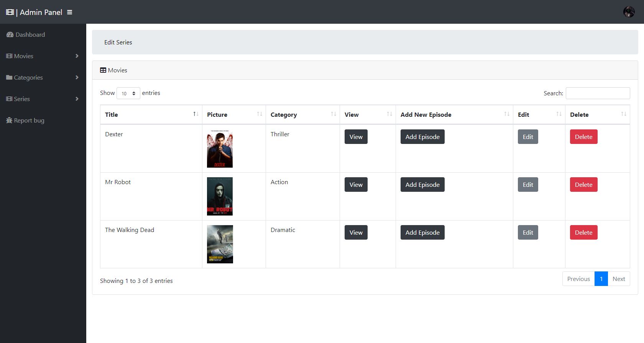The width and height of the screenshot is (644, 343).
Task: Sort table by Title column arrows
Action: click(x=195, y=114)
